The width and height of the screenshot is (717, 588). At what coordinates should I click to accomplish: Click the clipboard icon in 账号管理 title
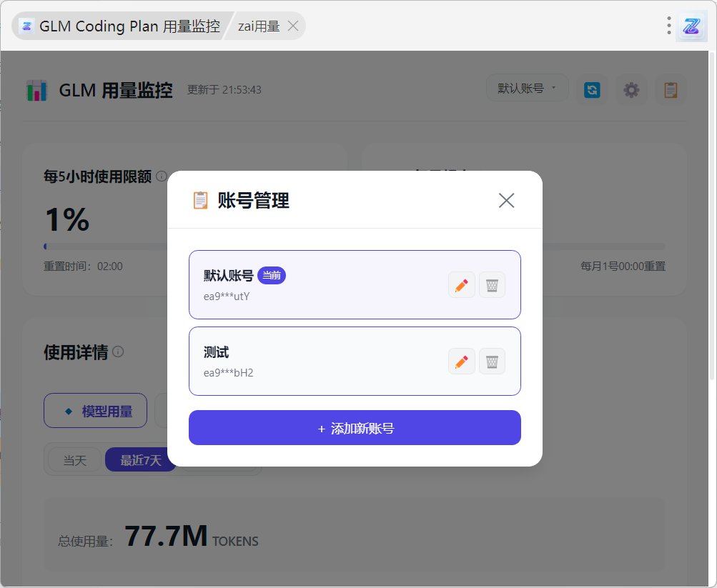(200, 200)
